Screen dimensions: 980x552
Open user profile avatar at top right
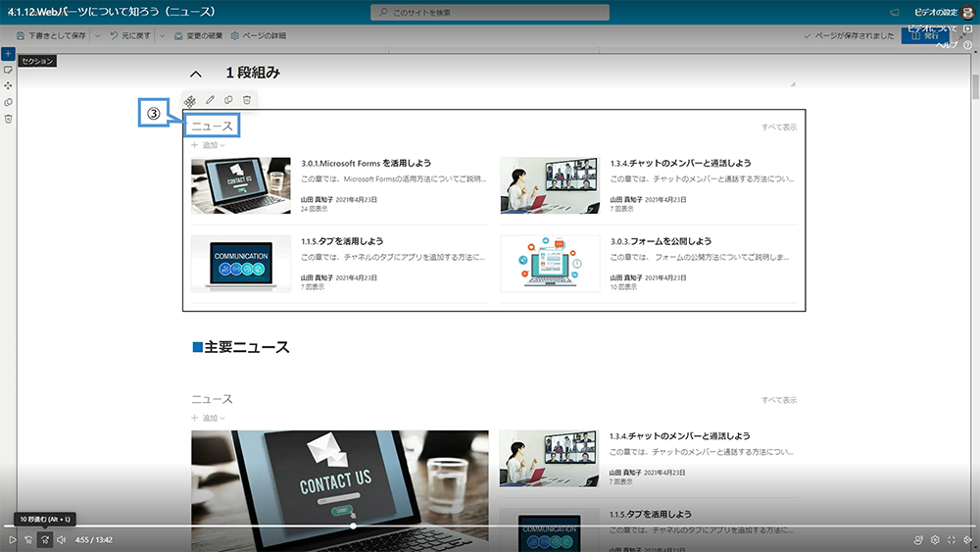pos(967,13)
